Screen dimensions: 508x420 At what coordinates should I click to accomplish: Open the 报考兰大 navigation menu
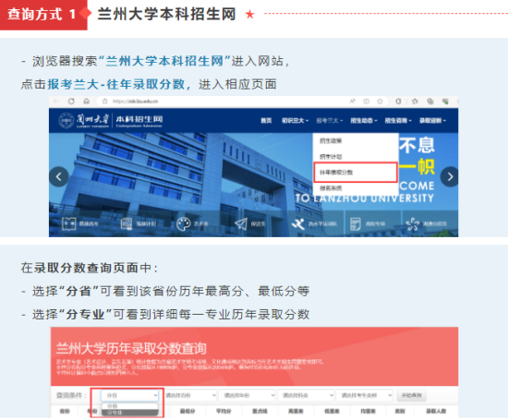pos(329,121)
